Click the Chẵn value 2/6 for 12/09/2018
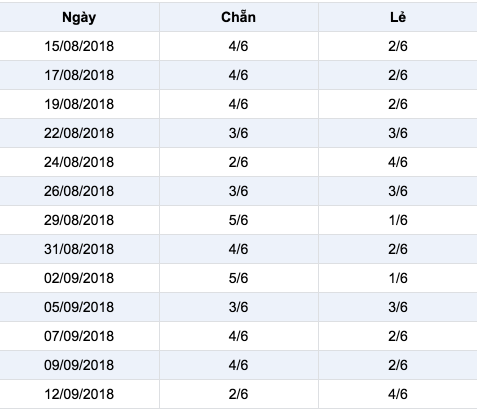The height and width of the screenshot is (410, 477). click(239, 394)
